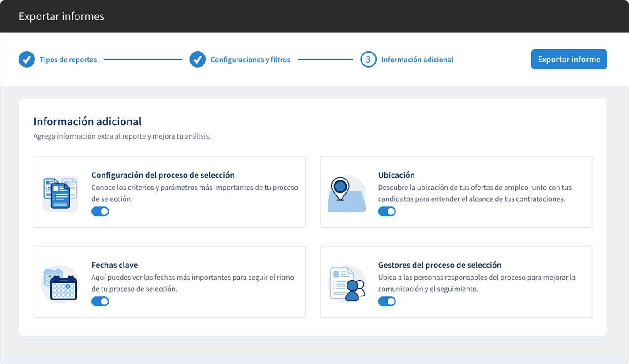Go back to the Tipos de reportes step

[68, 59]
